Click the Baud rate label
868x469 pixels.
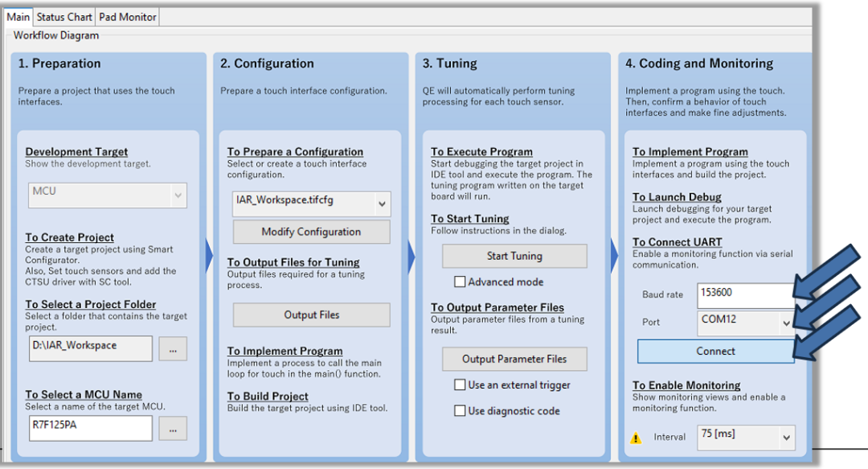pyautogui.click(x=662, y=294)
